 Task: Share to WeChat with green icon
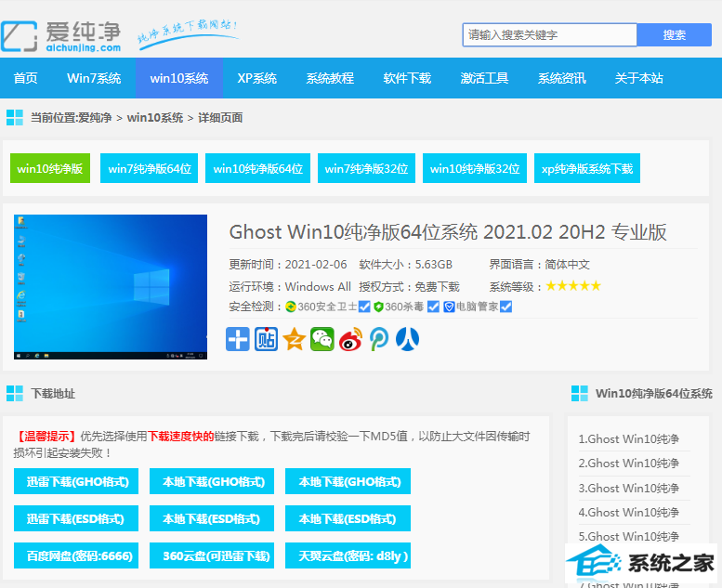(322, 339)
